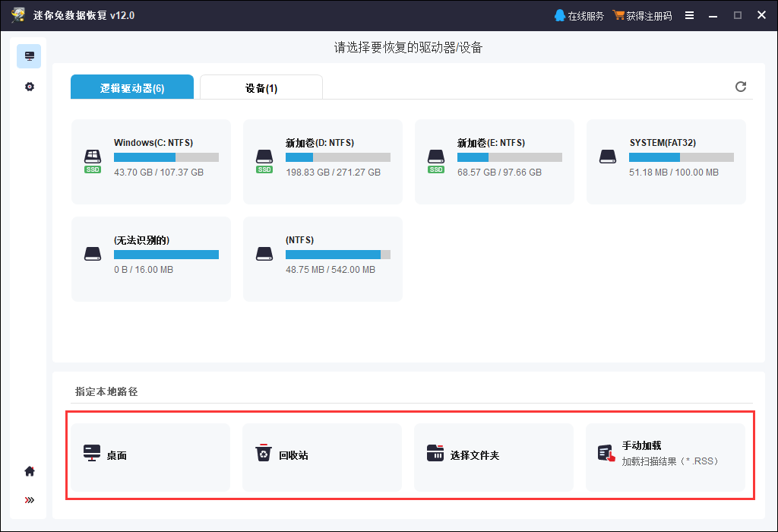Click the Desktop monitor icon
Screen dimensions: 778x532
92,453
